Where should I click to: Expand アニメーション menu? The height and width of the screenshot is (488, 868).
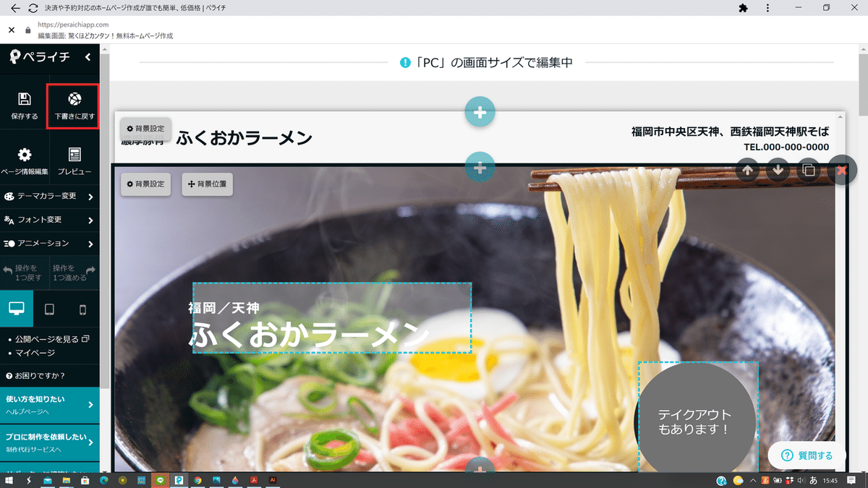pos(49,244)
